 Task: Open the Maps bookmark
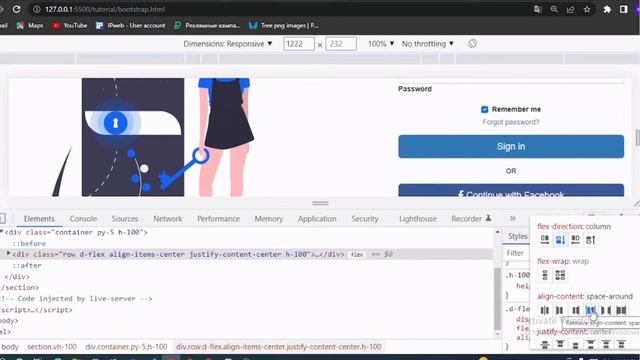click(x=30, y=25)
